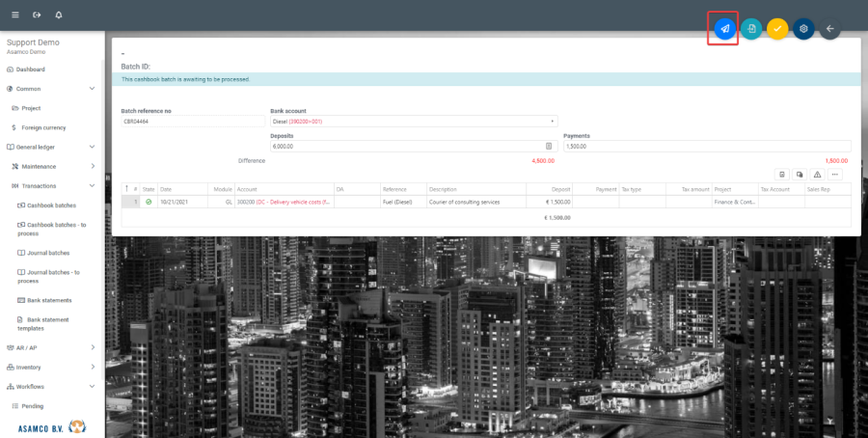Expand the Maintenance submenu
This screenshot has width=868, height=438.
pyautogui.click(x=93, y=166)
